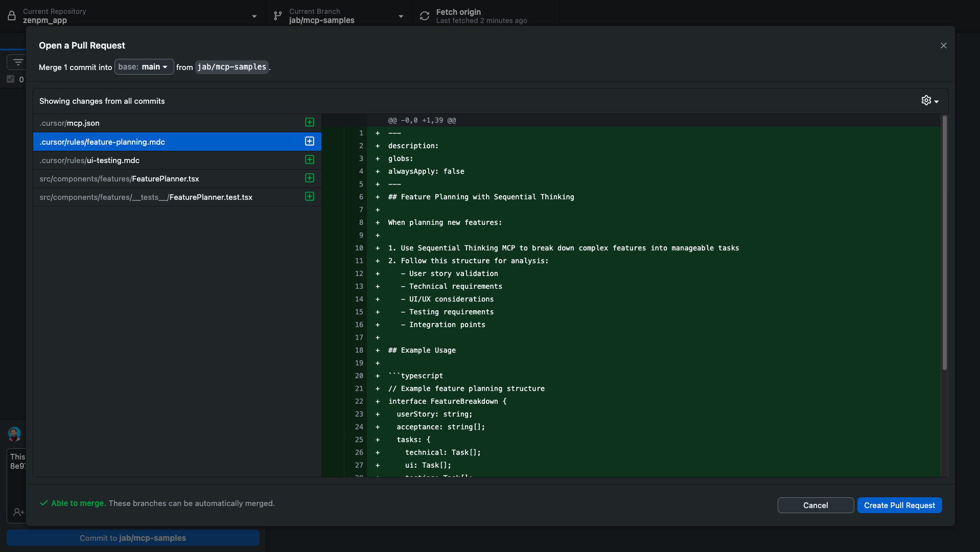Click diff line 'interface FeatureBreakdown {'
This screenshot has width=980, height=552.
point(447,401)
